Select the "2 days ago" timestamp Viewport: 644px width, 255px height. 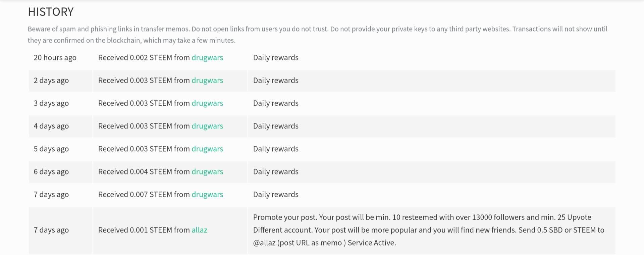pyautogui.click(x=51, y=81)
